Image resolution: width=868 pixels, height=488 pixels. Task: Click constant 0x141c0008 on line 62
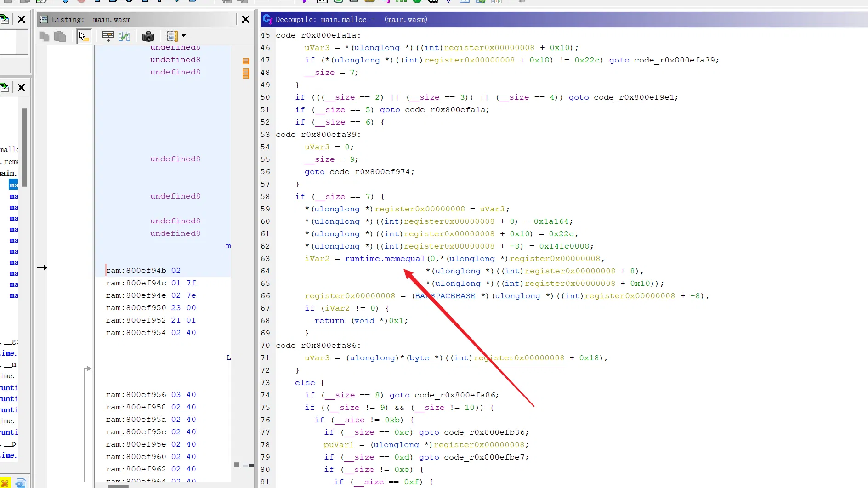click(x=564, y=246)
